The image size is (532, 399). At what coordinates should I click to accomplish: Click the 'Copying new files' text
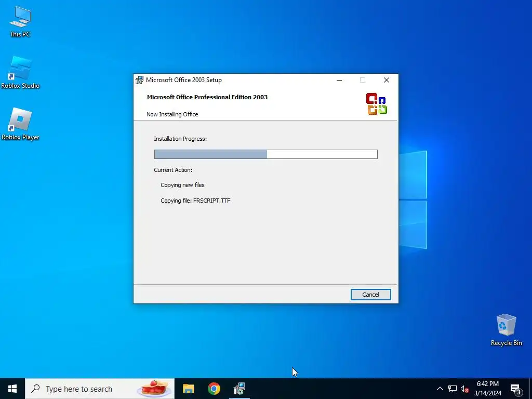(182, 185)
